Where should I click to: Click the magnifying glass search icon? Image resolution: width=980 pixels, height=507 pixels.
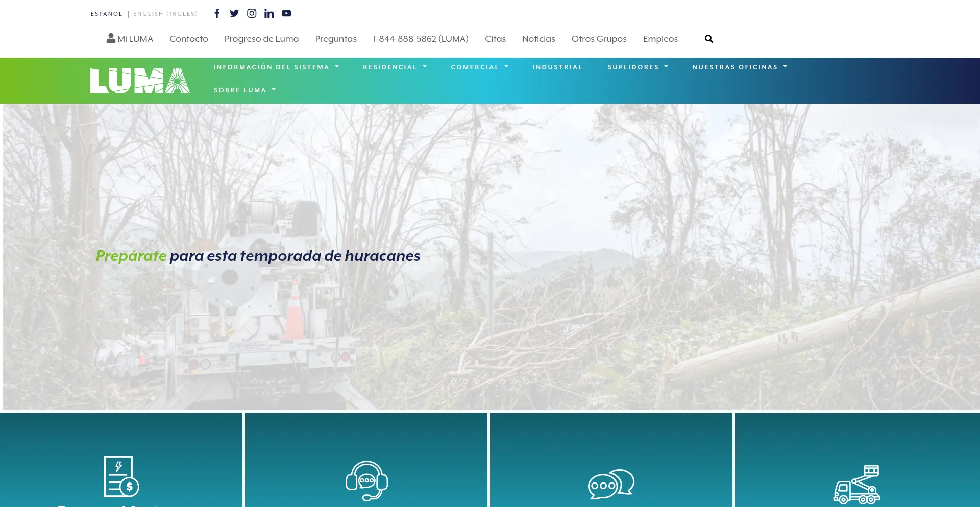click(708, 39)
